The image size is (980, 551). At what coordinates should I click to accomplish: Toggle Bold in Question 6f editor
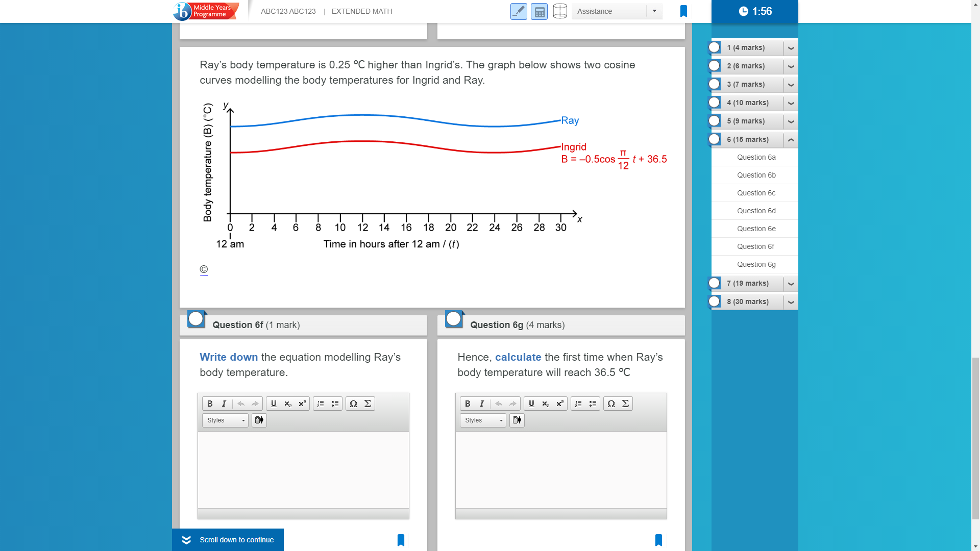(210, 404)
